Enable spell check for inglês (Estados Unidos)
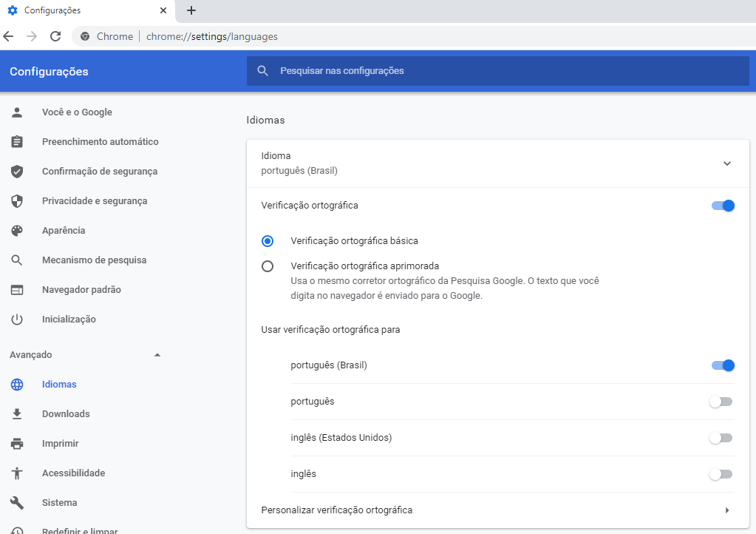 721,438
